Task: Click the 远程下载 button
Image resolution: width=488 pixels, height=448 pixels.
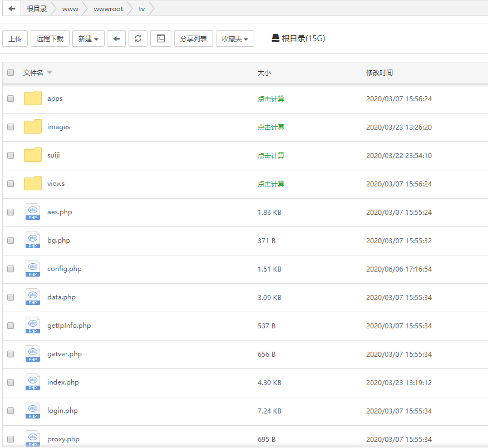Action: (x=50, y=38)
